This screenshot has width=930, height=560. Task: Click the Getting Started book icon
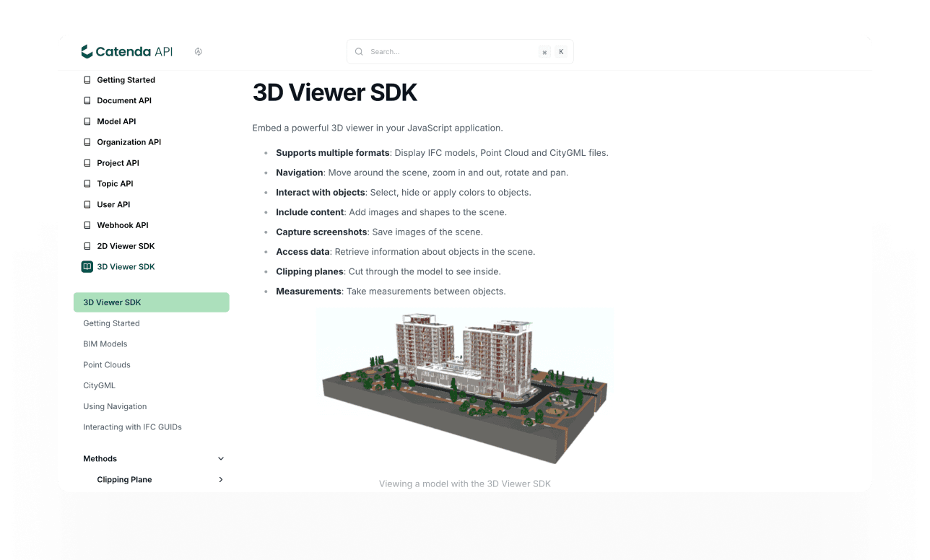point(87,79)
